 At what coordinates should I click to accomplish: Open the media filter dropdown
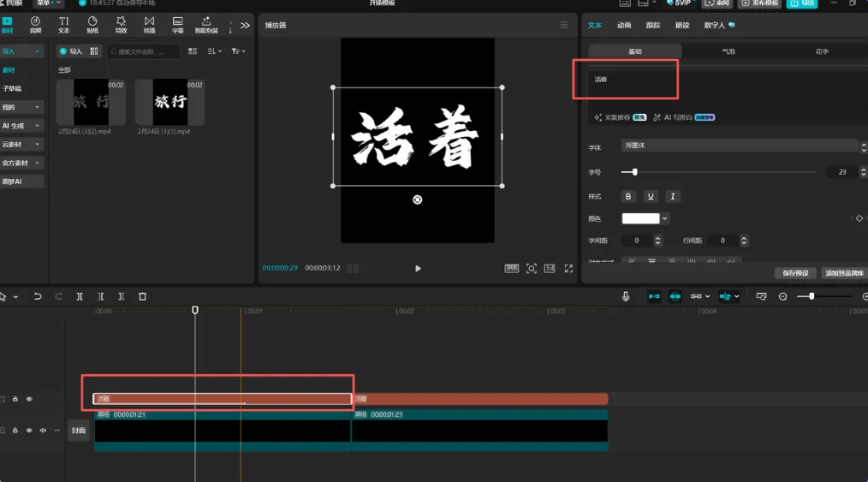coord(239,51)
